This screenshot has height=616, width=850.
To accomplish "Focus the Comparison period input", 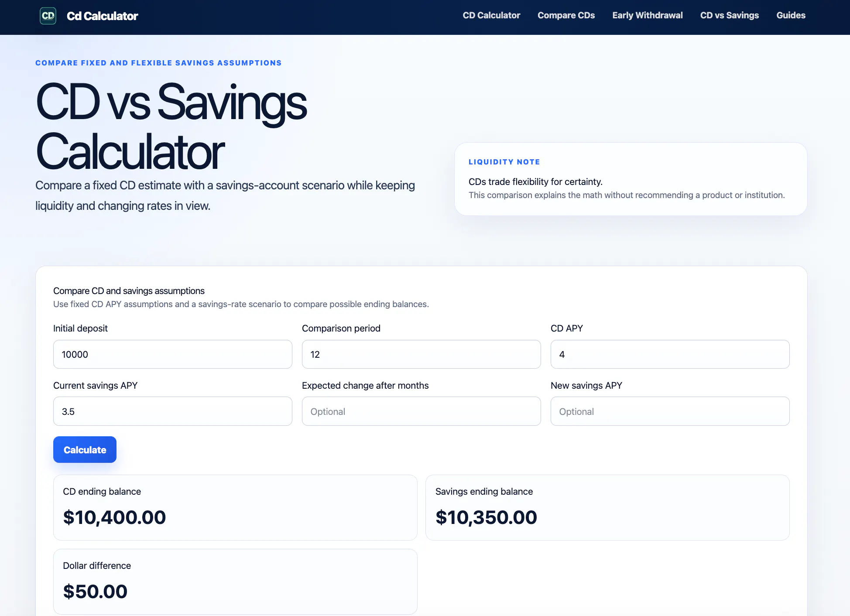I will (x=422, y=354).
